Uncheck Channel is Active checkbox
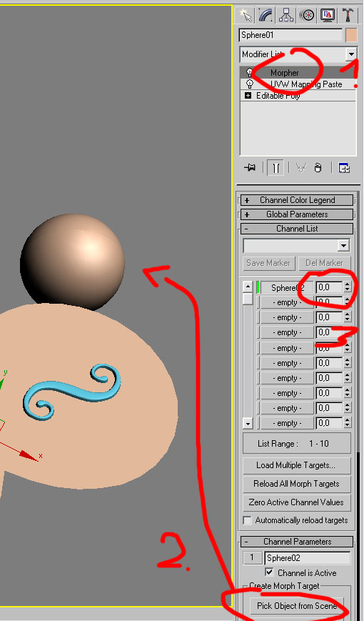 269,572
